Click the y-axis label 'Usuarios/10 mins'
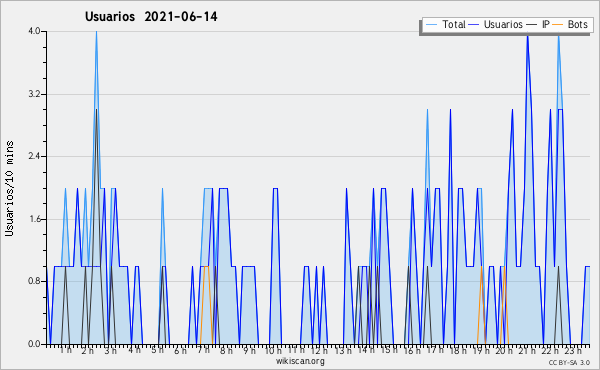 (9, 188)
